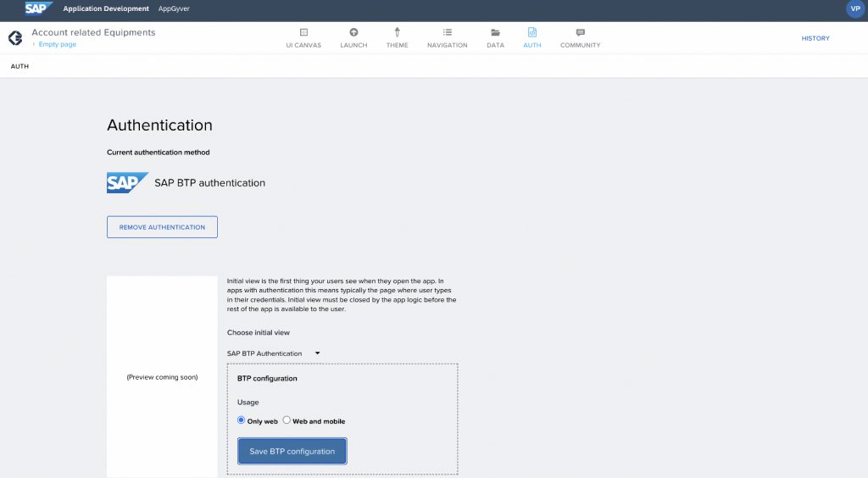Open the COMMUNITY tab label
868x478 pixels.
pyautogui.click(x=580, y=46)
